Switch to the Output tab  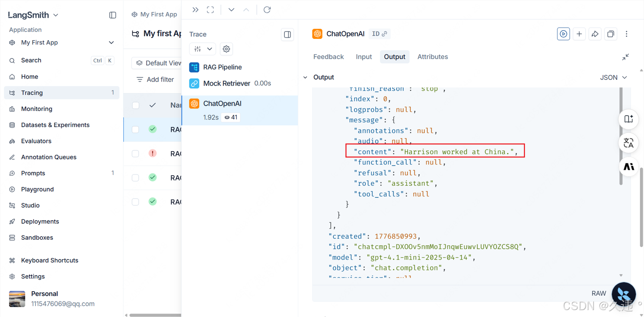click(x=395, y=57)
